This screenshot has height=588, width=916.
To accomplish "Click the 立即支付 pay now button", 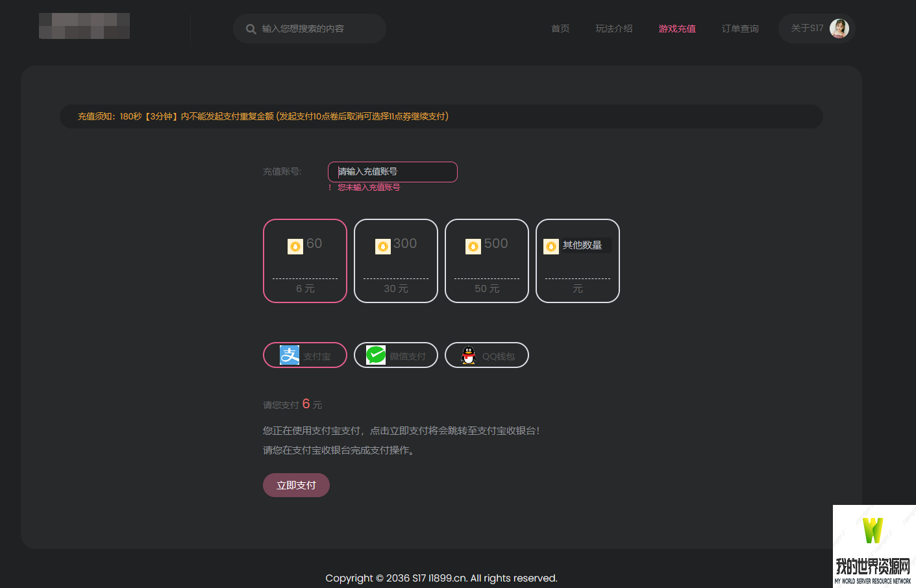I will [x=296, y=485].
